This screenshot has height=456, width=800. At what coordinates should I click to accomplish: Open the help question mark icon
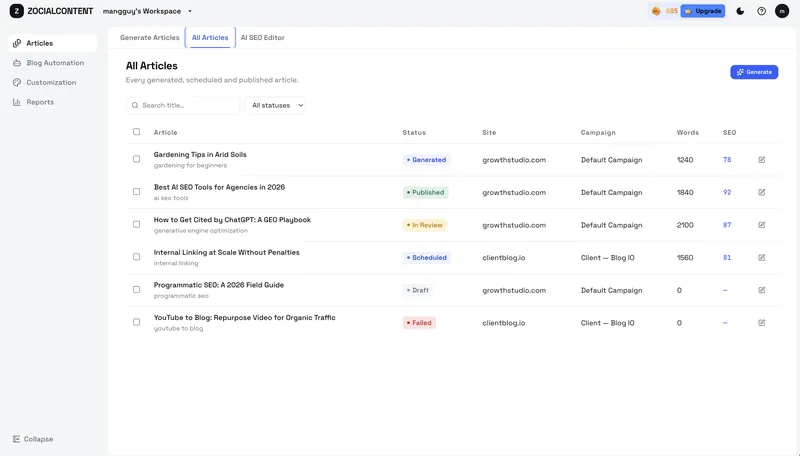tap(761, 11)
